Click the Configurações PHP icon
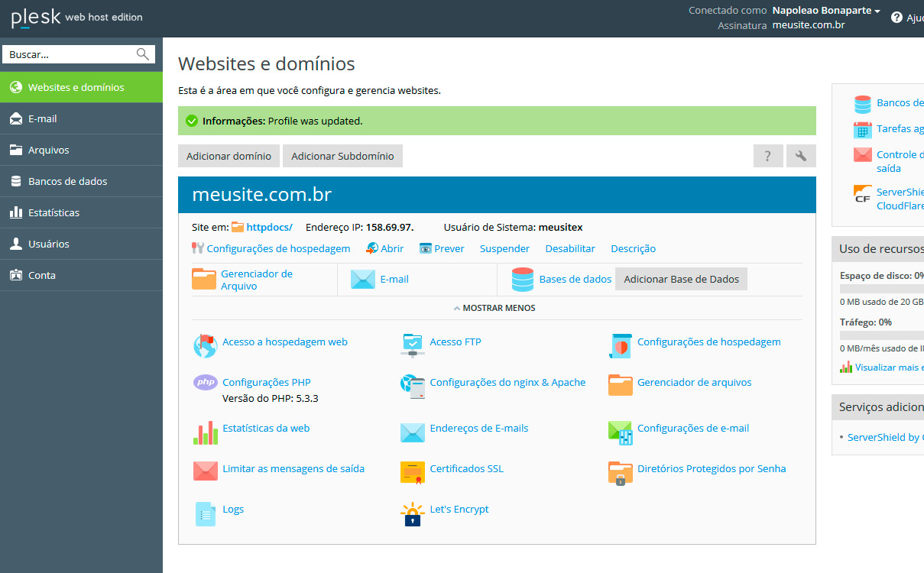The width and height of the screenshot is (924, 573). [x=205, y=383]
